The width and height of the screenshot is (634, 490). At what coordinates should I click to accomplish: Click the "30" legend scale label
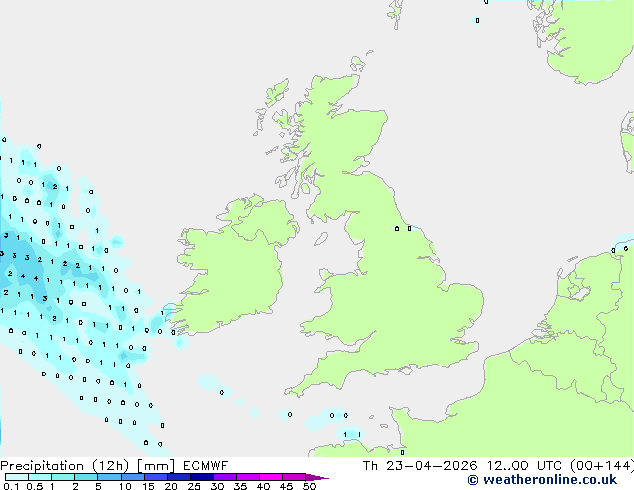pos(217,486)
